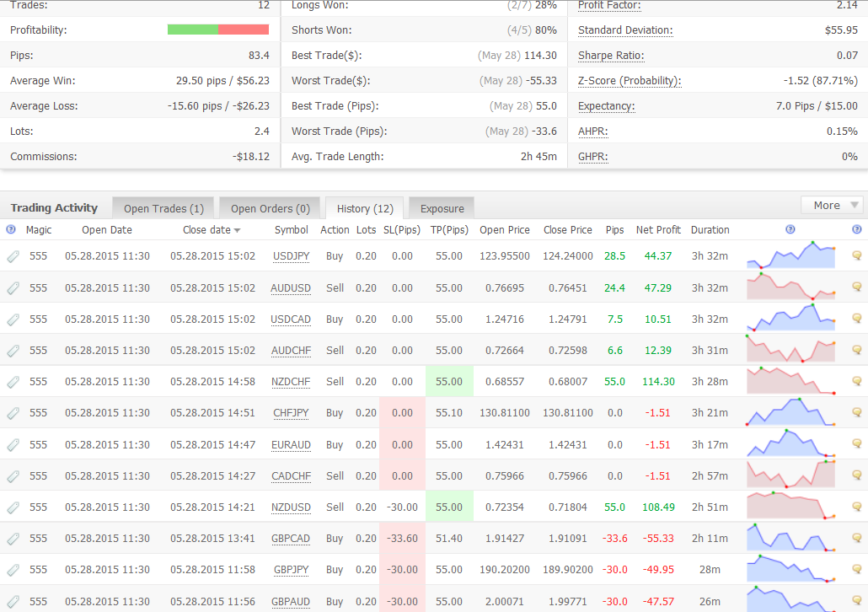Click the tag icon on the CHFJPY row
The height and width of the screenshot is (612, 868).
13,412
